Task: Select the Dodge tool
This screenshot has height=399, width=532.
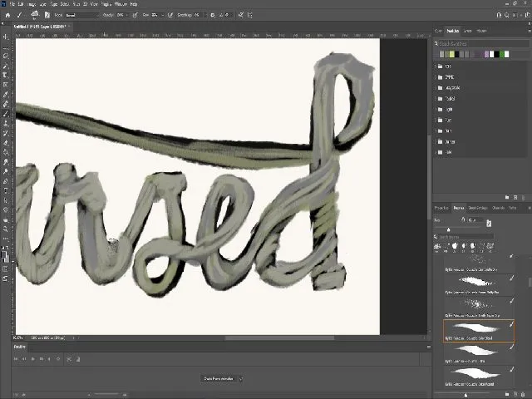Action: coord(6,171)
